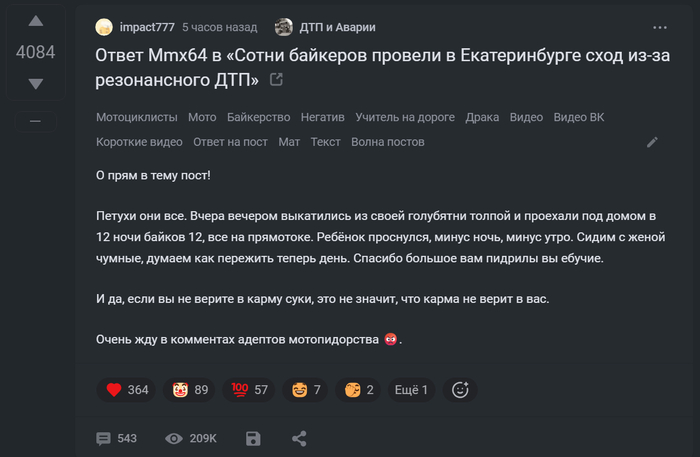Open the author profile impact777
Image resolution: width=700 pixels, height=457 pixels.
click(x=148, y=27)
